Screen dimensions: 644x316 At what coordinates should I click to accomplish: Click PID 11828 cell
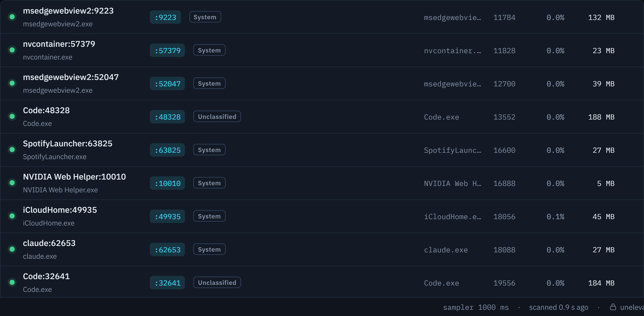(504, 51)
